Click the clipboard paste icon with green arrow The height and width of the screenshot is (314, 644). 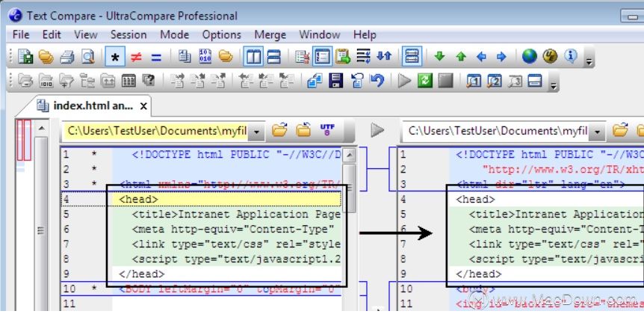coord(342,56)
